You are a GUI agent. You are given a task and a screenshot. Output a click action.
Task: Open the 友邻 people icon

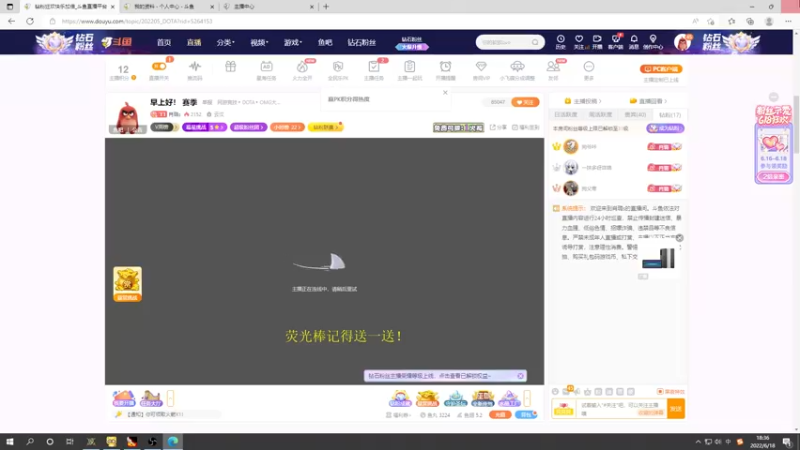[553, 66]
